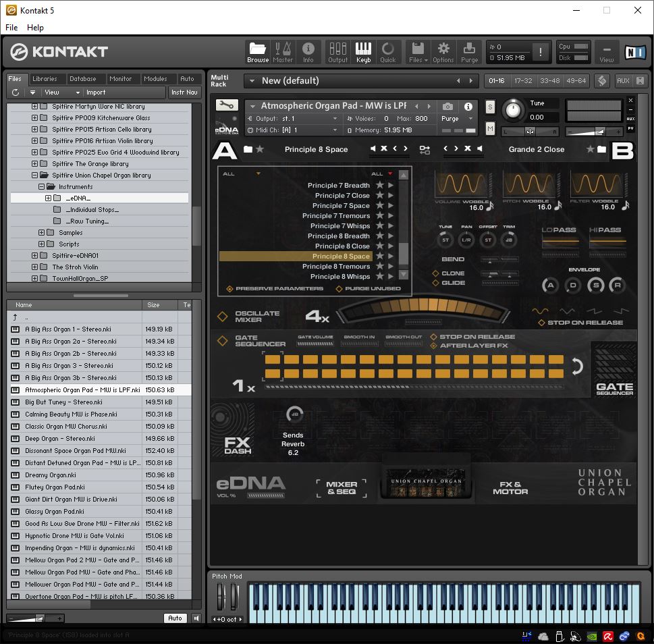Screen dimensions: 654x644
Task: Click the wrench edit instrument icon
Action: (x=227, y=105)
